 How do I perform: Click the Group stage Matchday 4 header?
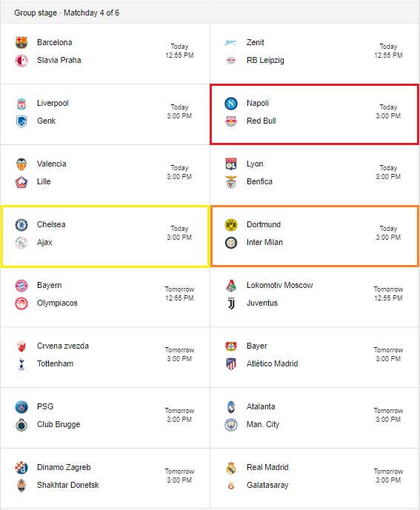click(x=67, y=13)
